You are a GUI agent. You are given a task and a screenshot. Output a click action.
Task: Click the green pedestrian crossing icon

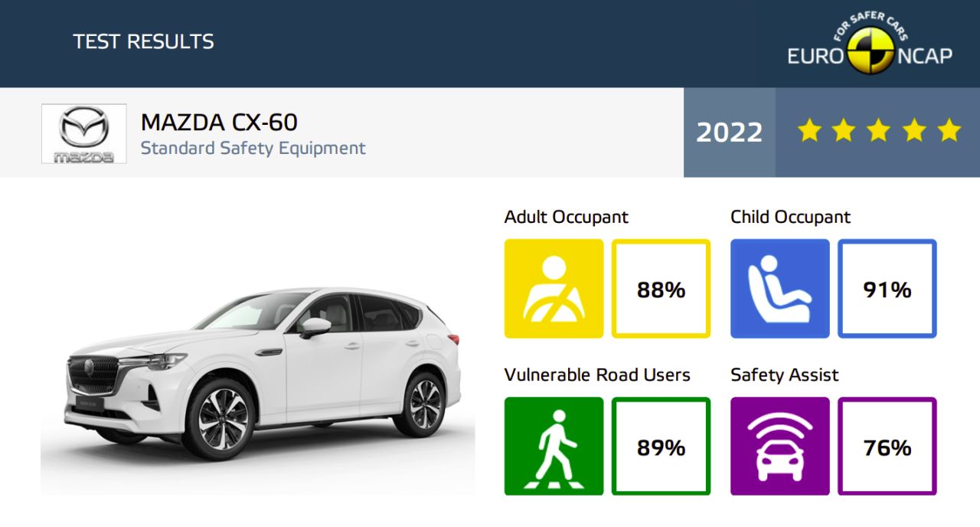554,447
